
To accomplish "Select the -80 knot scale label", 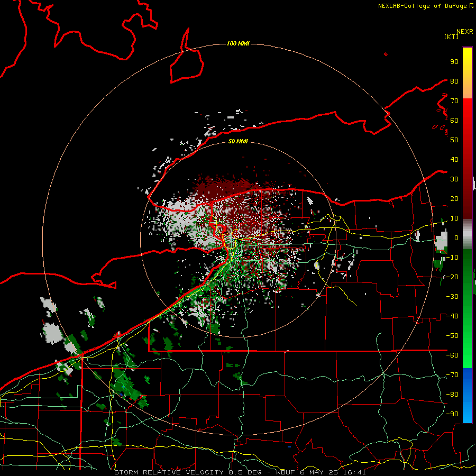I will 452,395.
